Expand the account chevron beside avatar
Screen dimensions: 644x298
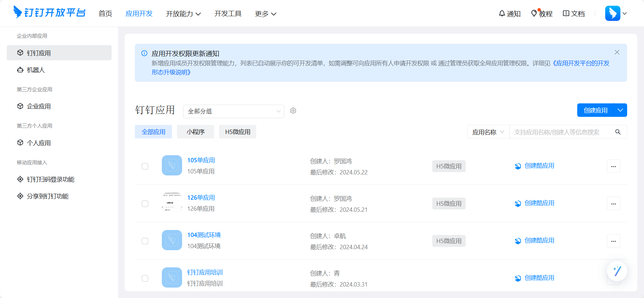coord(624,13)
